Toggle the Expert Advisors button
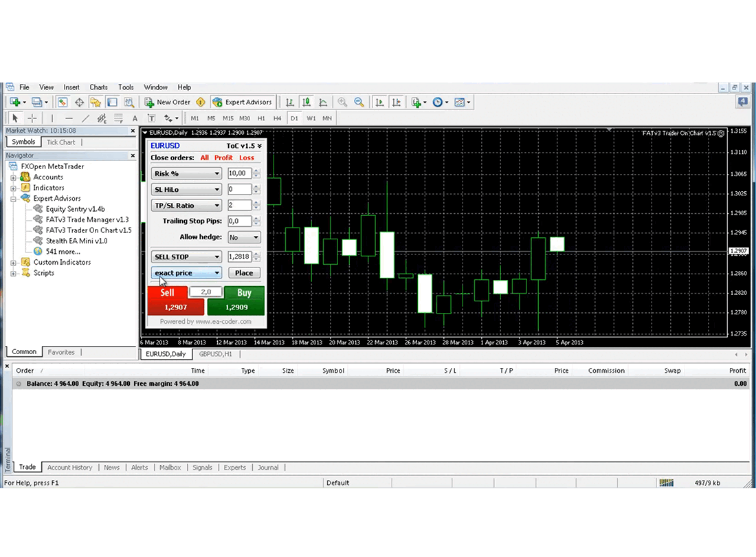The height and width of the screenshot is (557, 756). (243, 102)
